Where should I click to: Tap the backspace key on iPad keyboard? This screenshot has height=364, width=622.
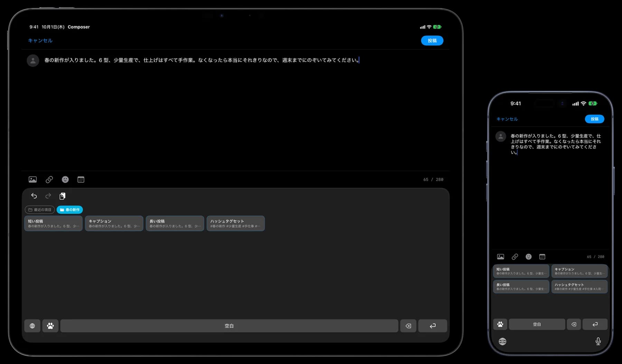coord(408,326)
